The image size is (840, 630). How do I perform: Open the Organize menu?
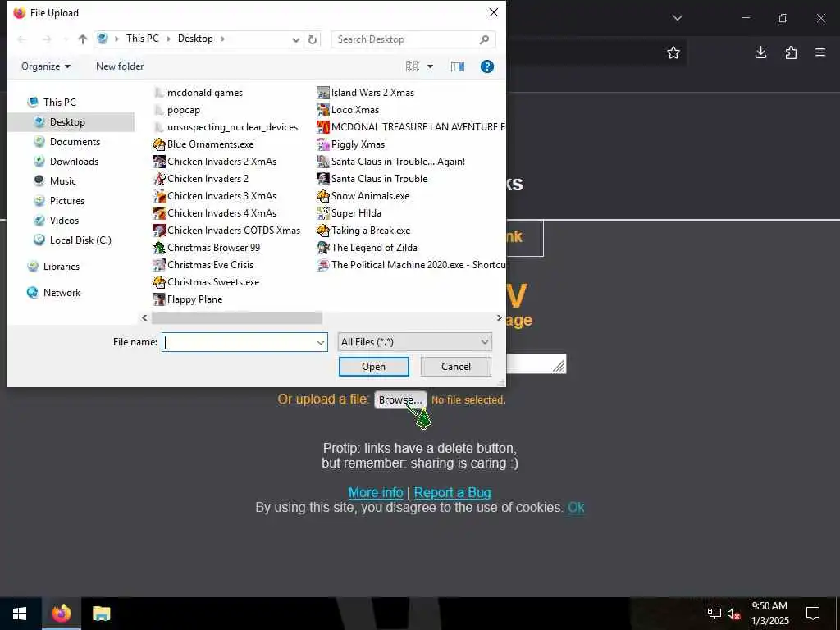tap(46, 66)
